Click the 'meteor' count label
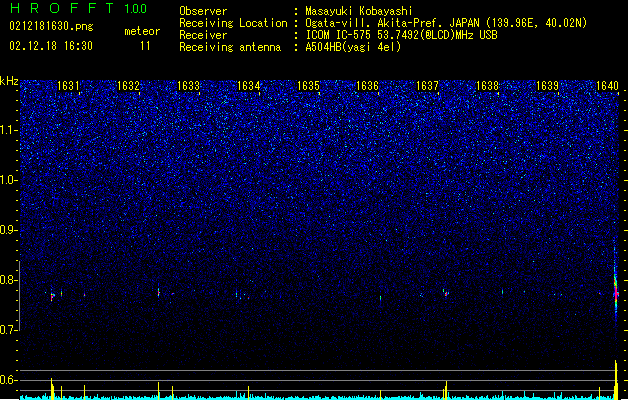This screenshot has width=629, height=400. point(142,31)
